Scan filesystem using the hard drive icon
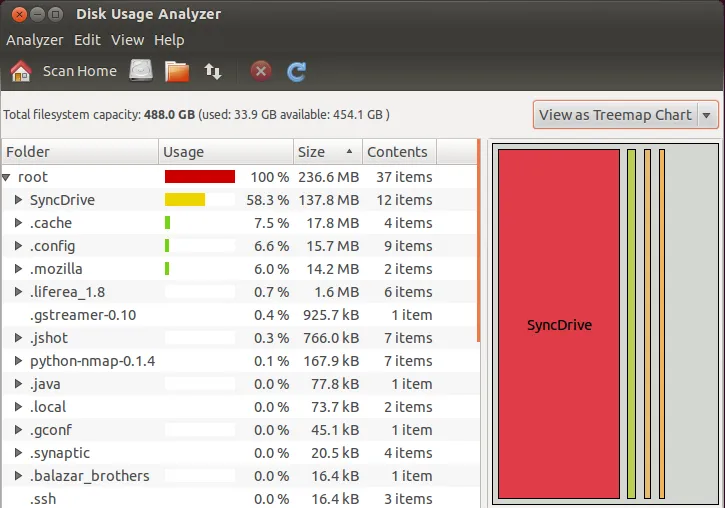Screen dimensions: 725x508 tap(141, 71)
